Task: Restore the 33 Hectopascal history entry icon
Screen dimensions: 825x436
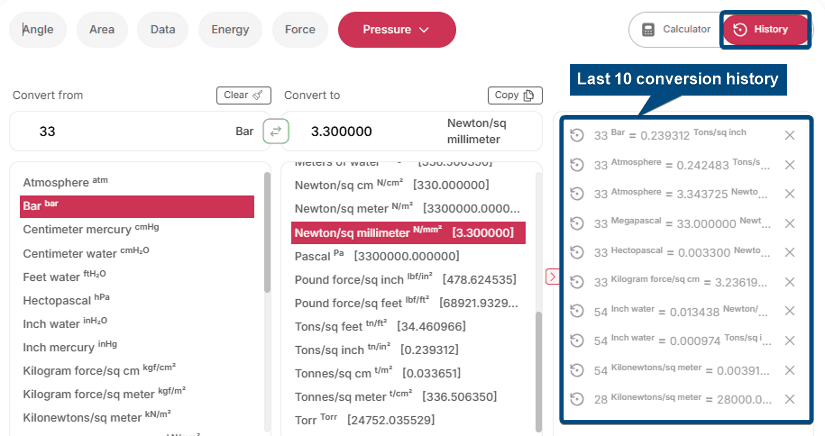Action: 576,253
